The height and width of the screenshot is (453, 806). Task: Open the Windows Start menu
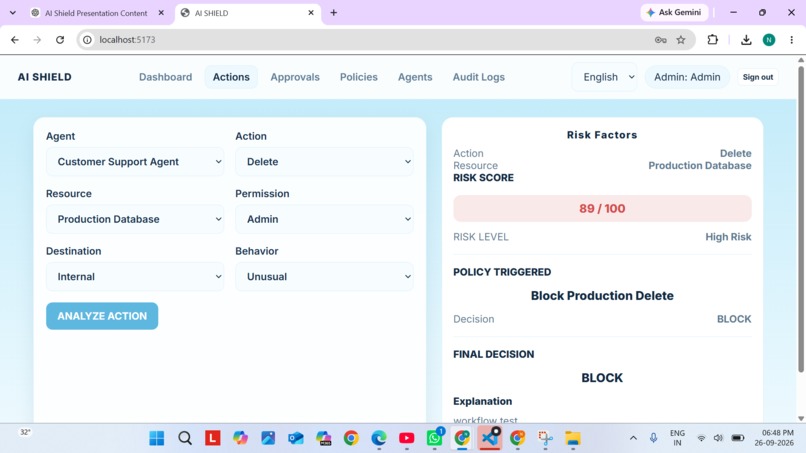click(x=157, y=438)
